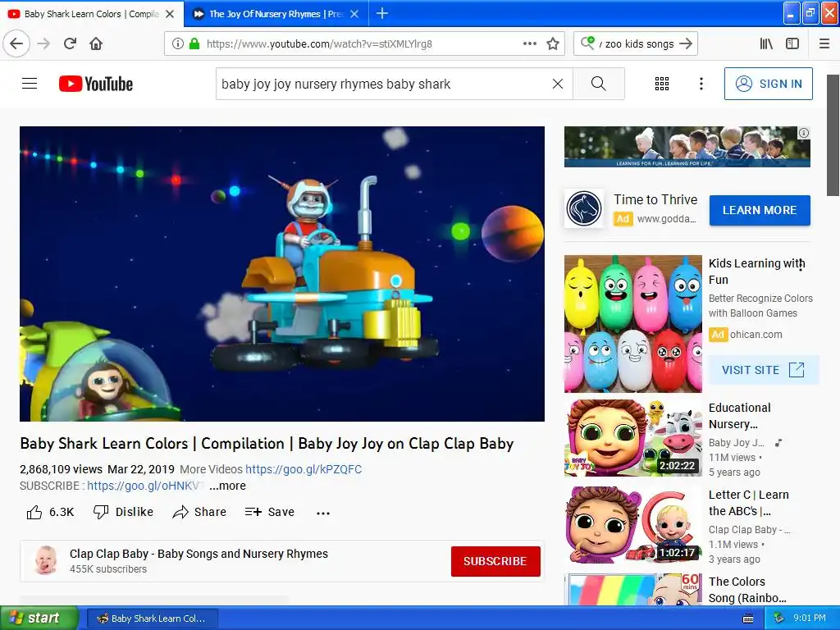Run YouTube search with magnifier button
The image size is (840, 630).
(x=598, y=84)
